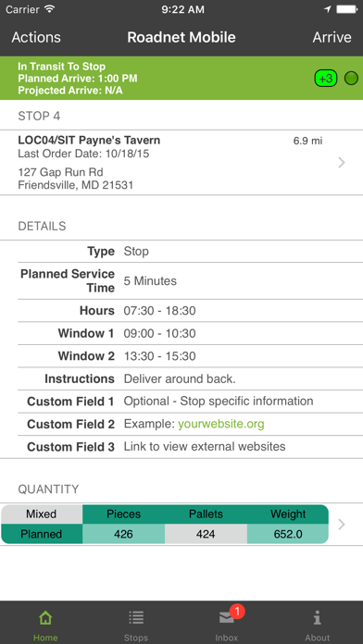Expand Payne's Tavern stop details chevron
The width and height of the screenshot is (363, 644).
click(341, 163)
